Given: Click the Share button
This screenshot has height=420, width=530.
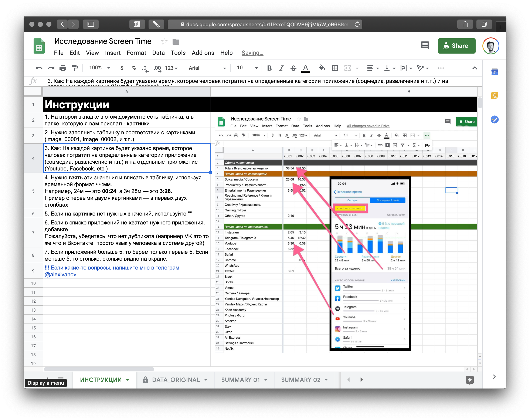Looking at the screenshot, I should tap(456, 46).
